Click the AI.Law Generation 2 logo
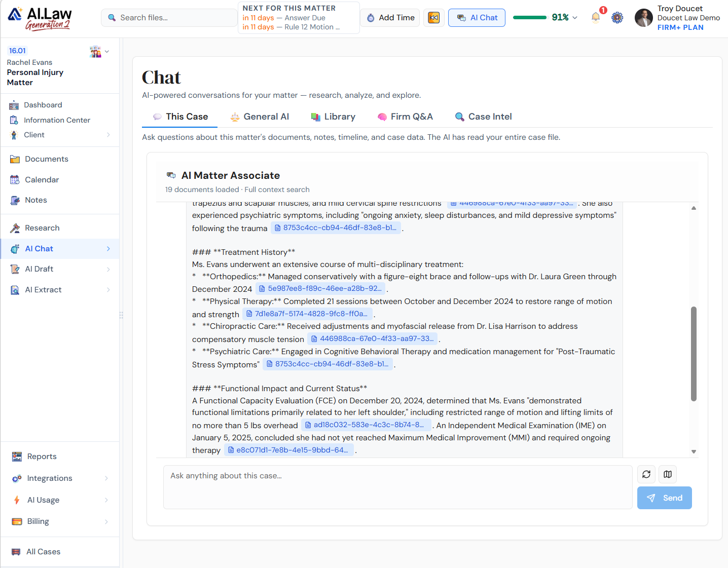Image resolution: width=728 pixels, height=568 pixels. pyautogui.click(x=40, y=19)
